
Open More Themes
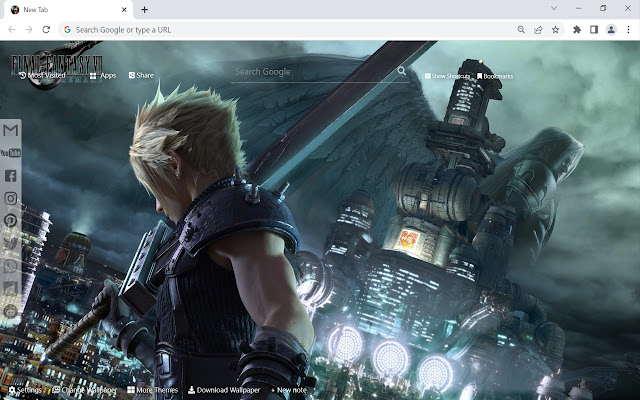[x=153, y=390]
